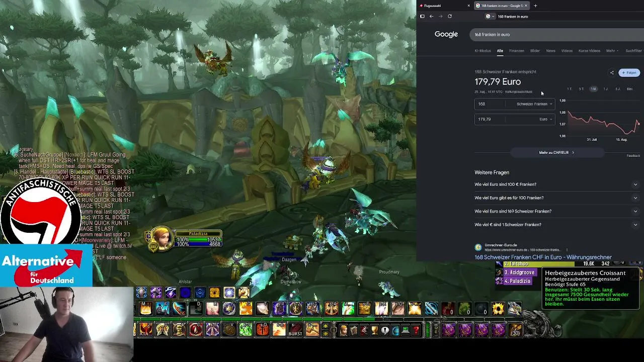Use the BURST macro action button
Screen dimensions: 644x362
pyautogui.click(x=295, y=330)
